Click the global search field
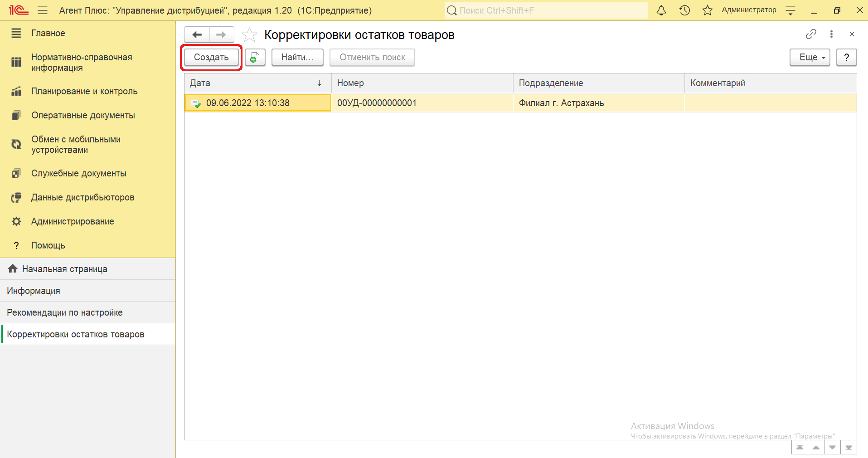 pyautogui.click(x=546, y=10)
